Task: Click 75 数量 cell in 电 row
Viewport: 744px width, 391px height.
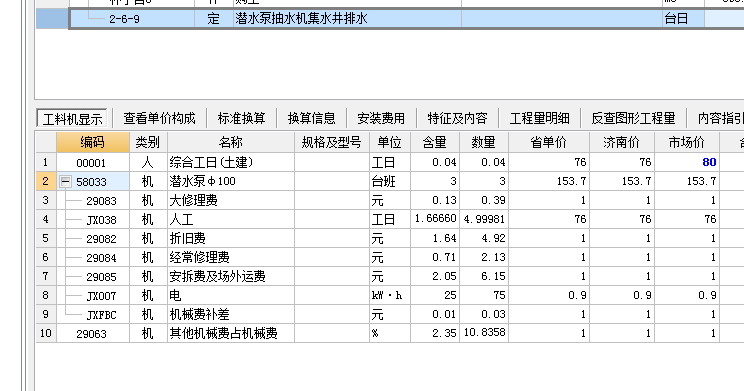Action: (484, 295)
